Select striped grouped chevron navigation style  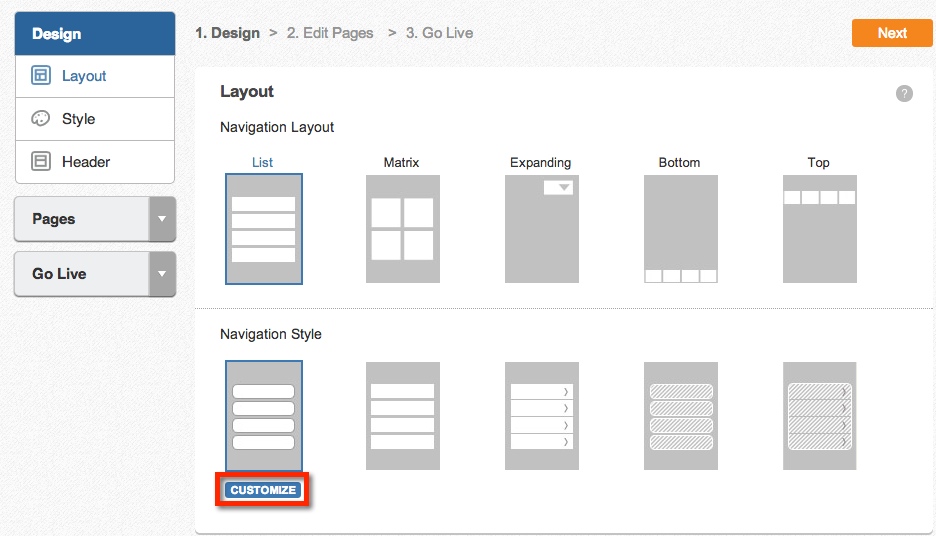point(820,416)
